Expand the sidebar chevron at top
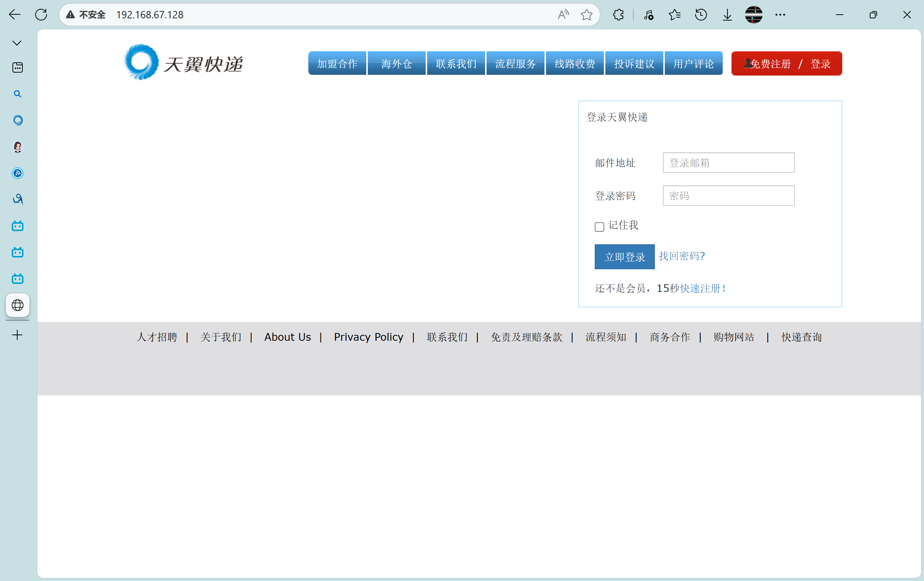Screen dimensions: 924x581 pos(17,43)
